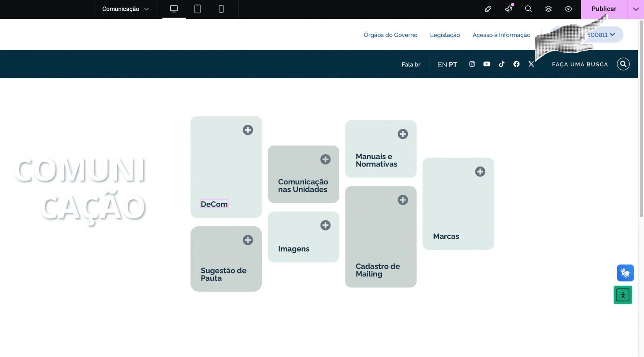
Task: Expand Cadastro de Mailing plus icon
Action: [x=403, y=200]
